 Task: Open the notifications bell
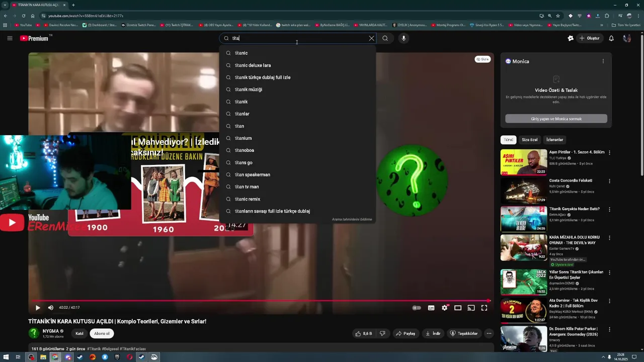click(x=611, y=38)
